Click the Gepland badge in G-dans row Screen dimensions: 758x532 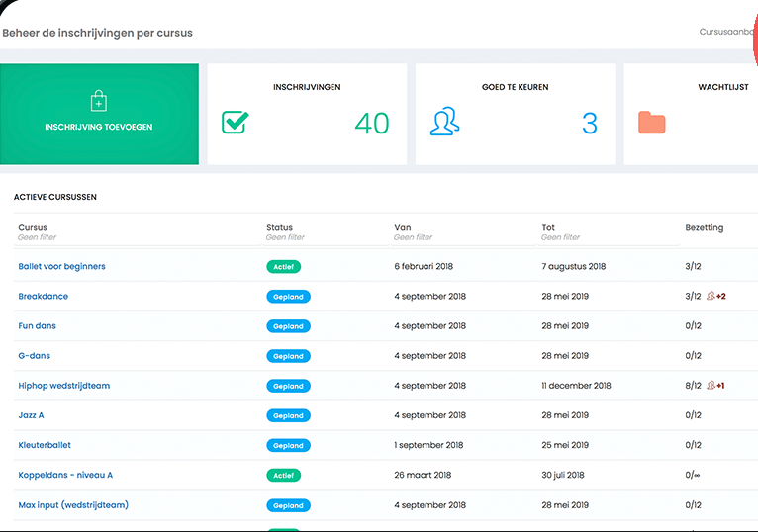pos(289,356)
